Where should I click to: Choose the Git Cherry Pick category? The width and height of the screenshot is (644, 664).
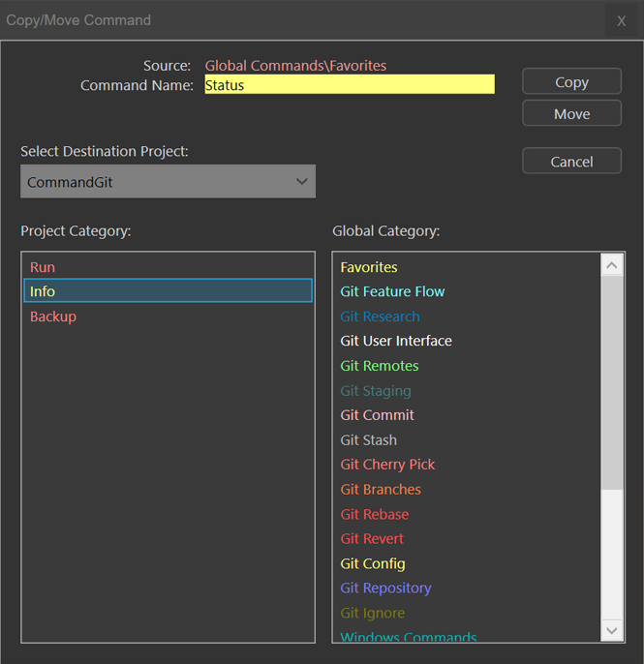tap(387, 465)
